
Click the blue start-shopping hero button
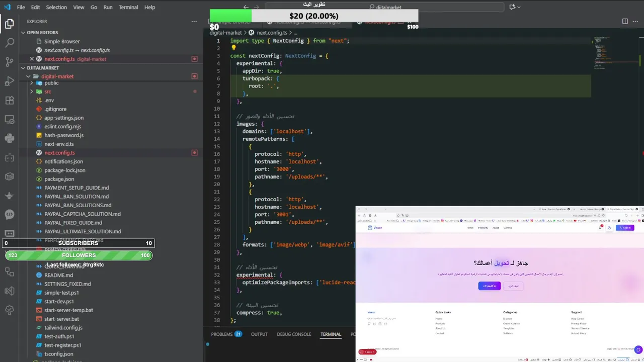pyautogui.click(x=489, y=286)
